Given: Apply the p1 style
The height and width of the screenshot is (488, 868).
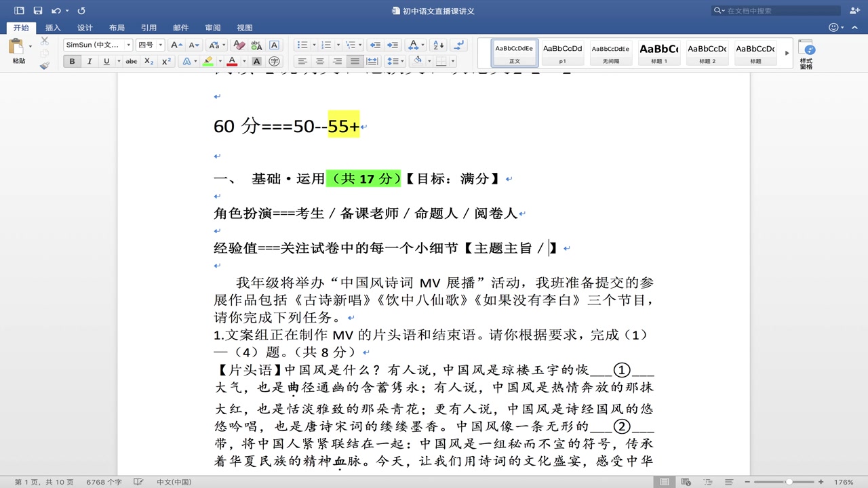Looking at the screenshot, I should [x=563, y=53].
